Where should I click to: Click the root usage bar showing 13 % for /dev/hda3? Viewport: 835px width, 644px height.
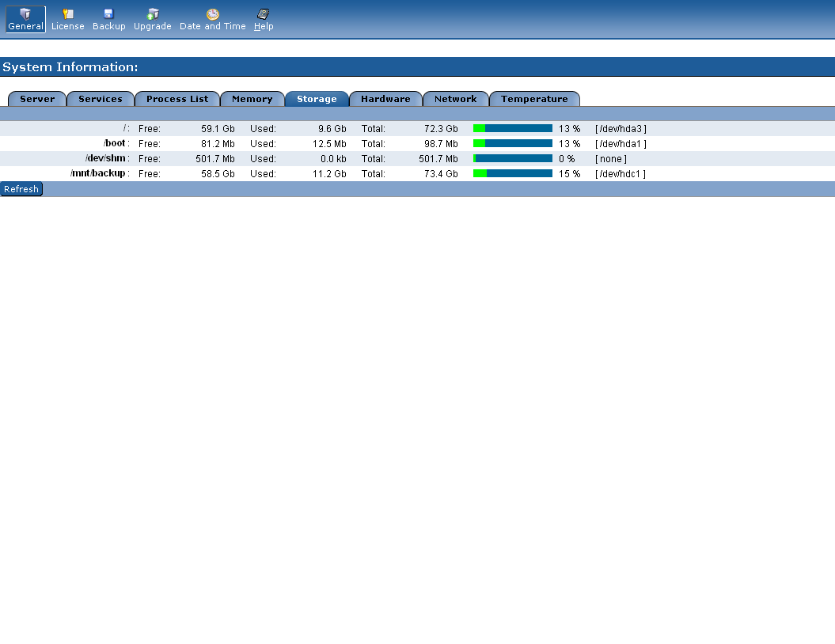click(x=513, y=128)
